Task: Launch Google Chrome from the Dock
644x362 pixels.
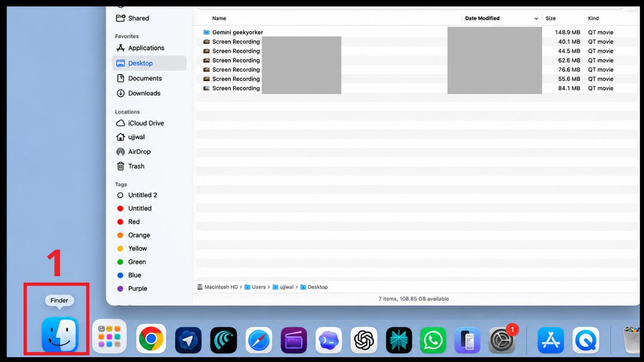Action: (x=151, y=339)
